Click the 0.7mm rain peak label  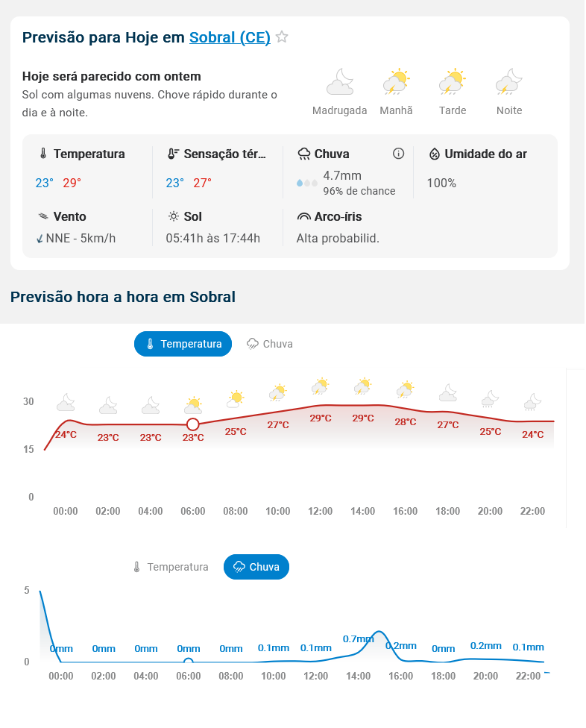358,639
